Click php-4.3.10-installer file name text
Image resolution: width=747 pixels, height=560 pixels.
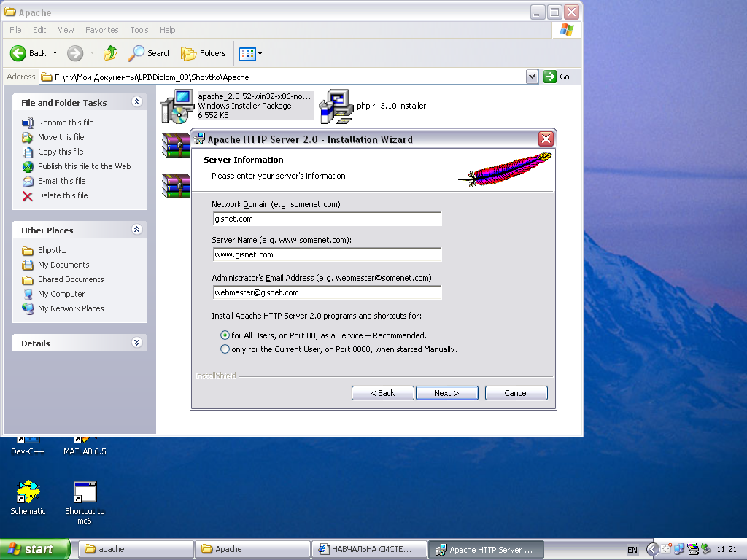392,106
